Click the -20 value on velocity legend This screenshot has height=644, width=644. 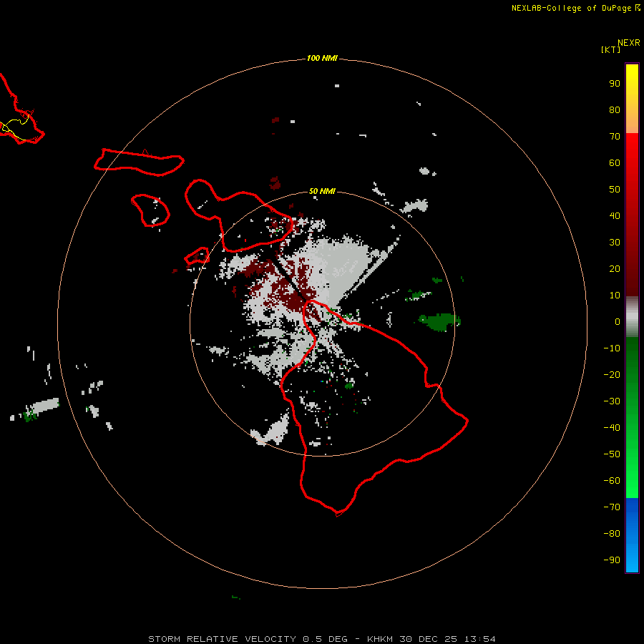click(612, 374)
